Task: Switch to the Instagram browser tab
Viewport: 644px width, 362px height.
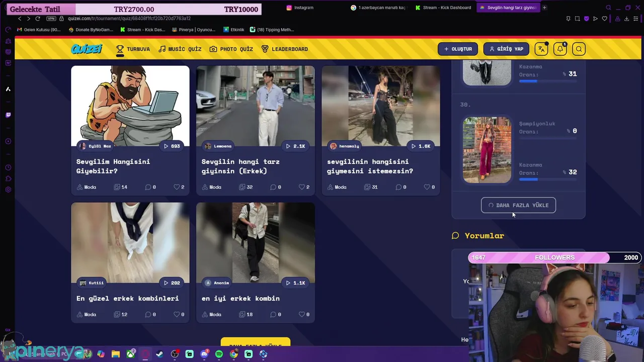Action: [x=300, y=8]
